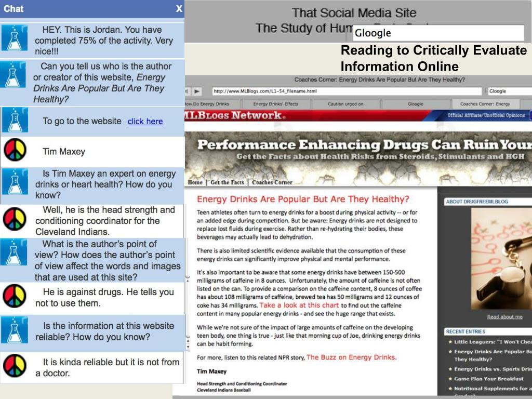Click the 'Official Affiliate/Unofficial Opinions' text
The height and width of the screenshot is (399, 532).
point(486,115)
